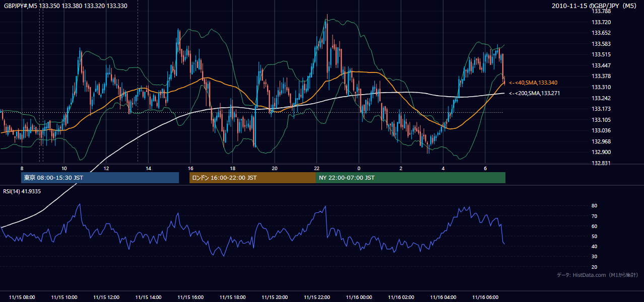Click hour tick 0 under the price chart
Screen dimensions: 644x302
coord(359,168)
